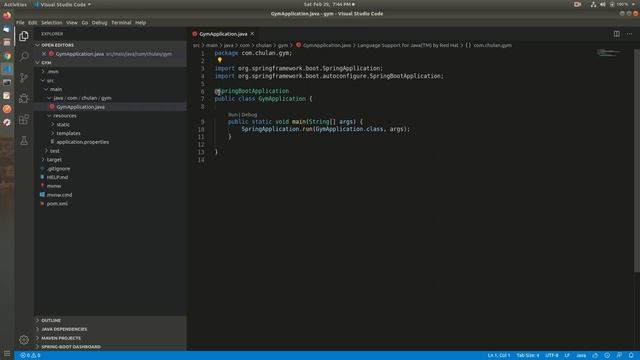Open notifications bell in the status bar
640x360 pixels.
[631, 356]
